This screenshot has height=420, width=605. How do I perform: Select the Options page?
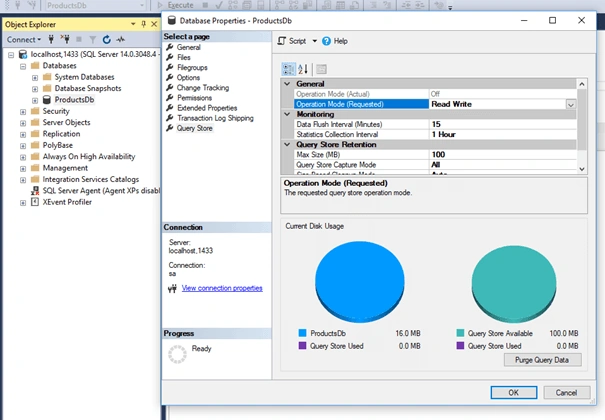[x=188, y=78]
